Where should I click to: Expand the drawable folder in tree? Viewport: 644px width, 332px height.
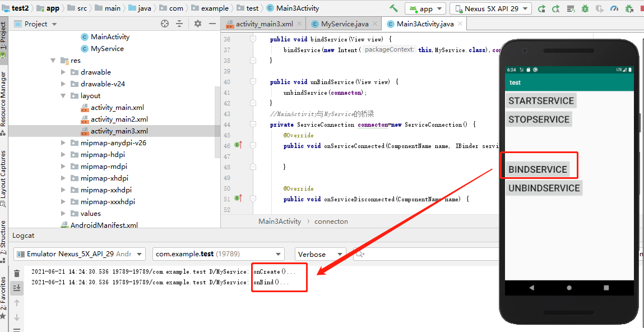(x=63, y=72)
